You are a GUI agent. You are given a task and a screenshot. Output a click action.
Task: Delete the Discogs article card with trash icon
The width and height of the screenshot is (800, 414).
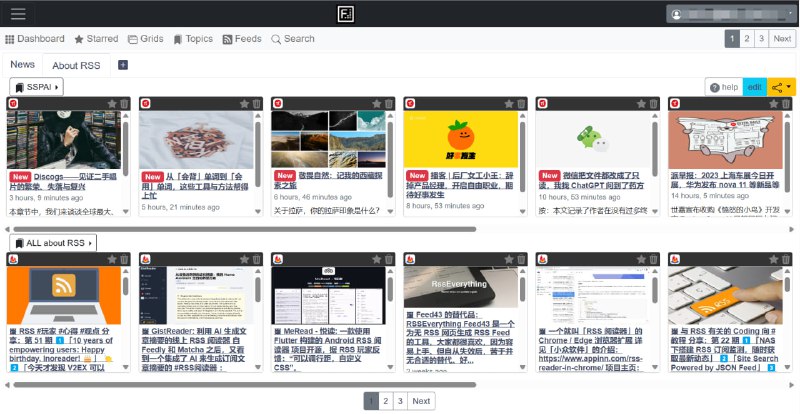pos(124,104)
